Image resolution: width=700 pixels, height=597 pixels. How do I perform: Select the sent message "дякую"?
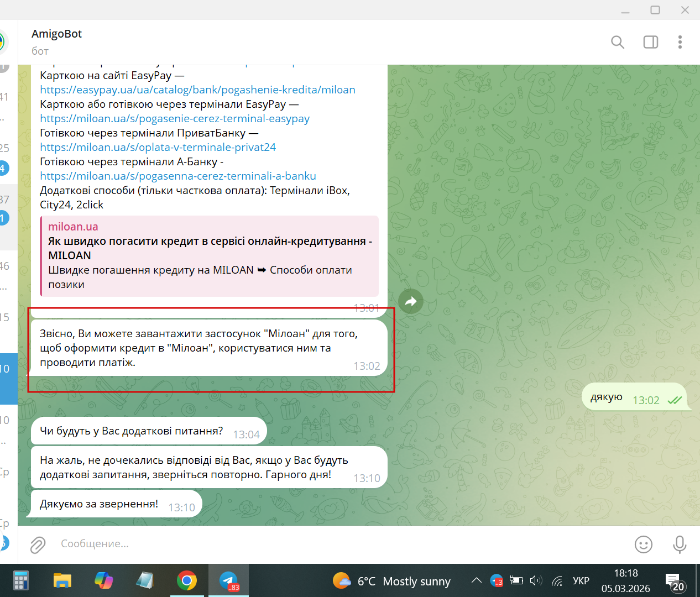634,397
